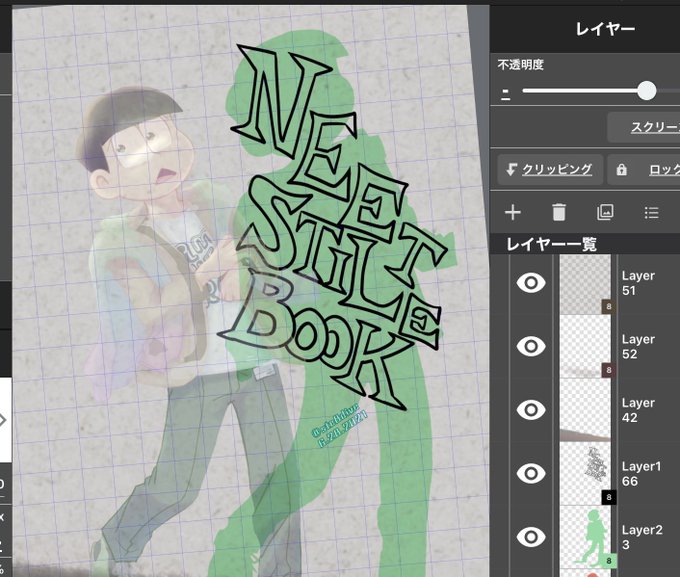Hide Layer 52 with its eye icon
The height and width of the screenshot is (577, 680).
[531, 346]
